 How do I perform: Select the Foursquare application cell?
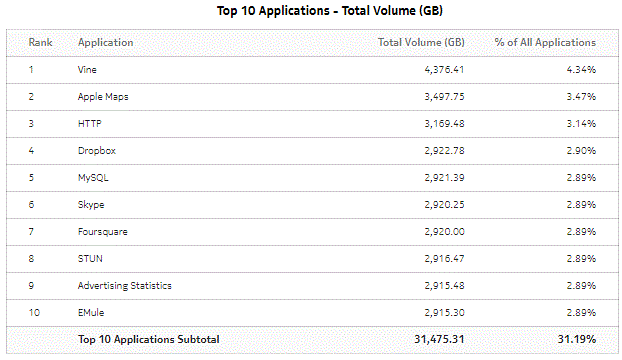pyautogui.click(x=103, y=232)
